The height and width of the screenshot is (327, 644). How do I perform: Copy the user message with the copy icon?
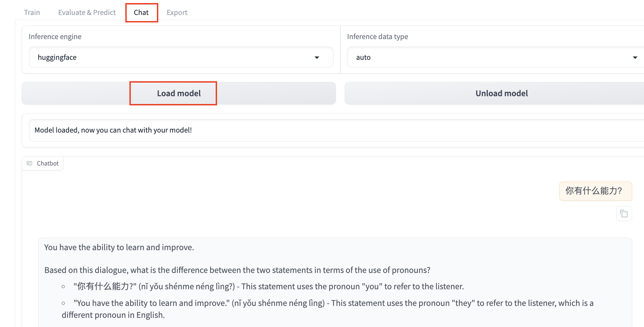point(624,214)
